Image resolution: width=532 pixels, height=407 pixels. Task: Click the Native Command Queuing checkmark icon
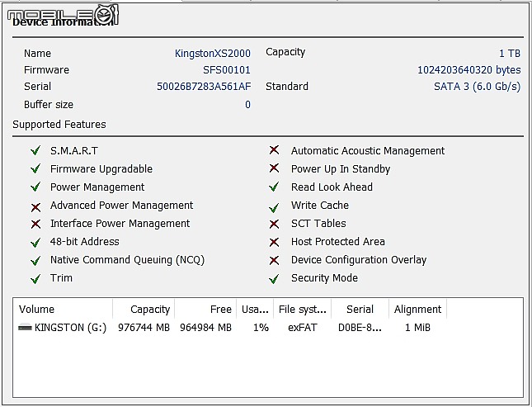[35, 261]
